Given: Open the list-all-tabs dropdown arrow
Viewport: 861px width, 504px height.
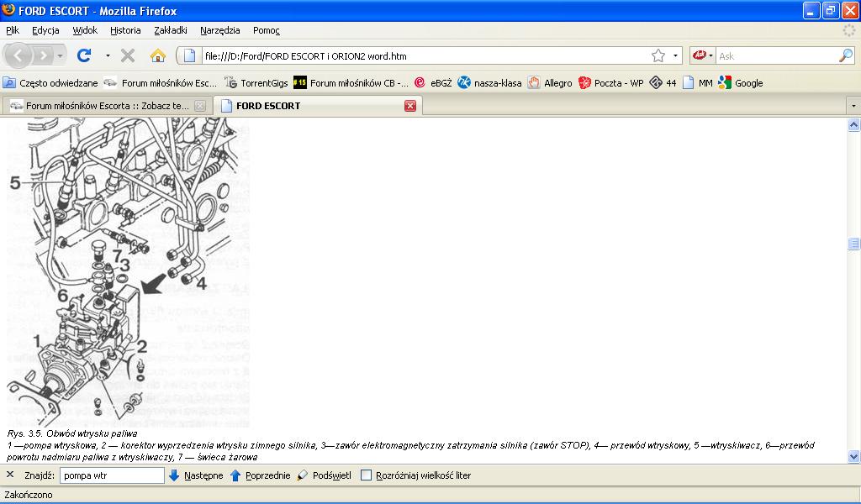Looking at the screenshot, I should (853, 106).
